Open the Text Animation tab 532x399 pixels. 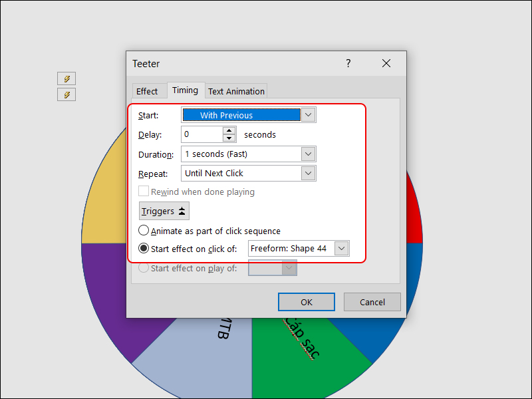point(236,91)
